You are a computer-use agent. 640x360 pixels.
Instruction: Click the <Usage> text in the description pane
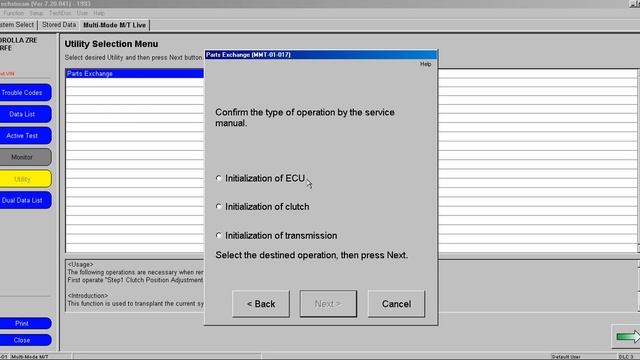click(80, 264)
